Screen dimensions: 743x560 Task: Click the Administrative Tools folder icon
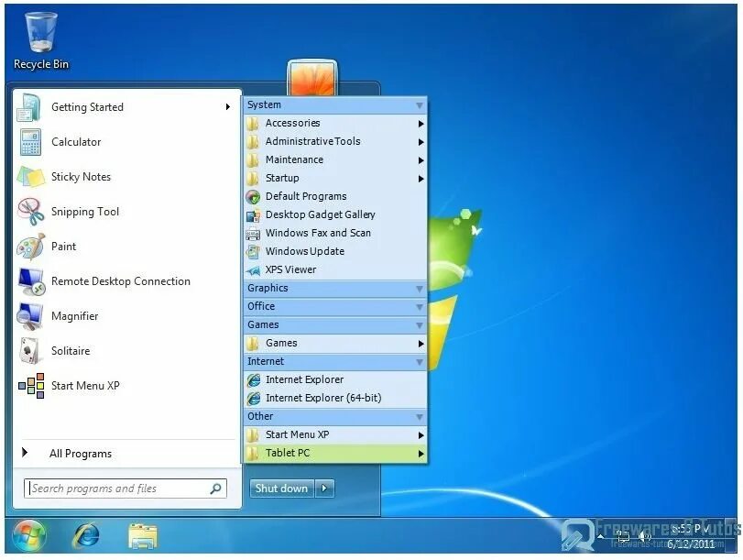(x=253, y=142)
